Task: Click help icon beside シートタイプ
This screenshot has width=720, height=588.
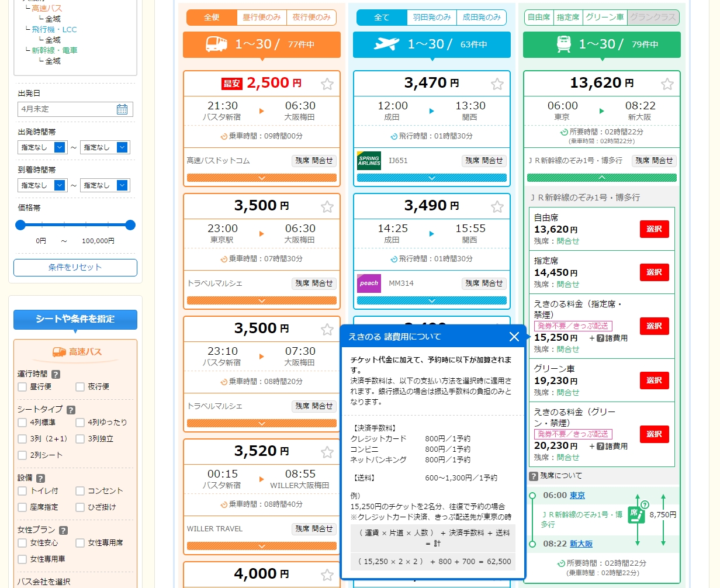Action: pyautogui.click(x=71, y=410)
